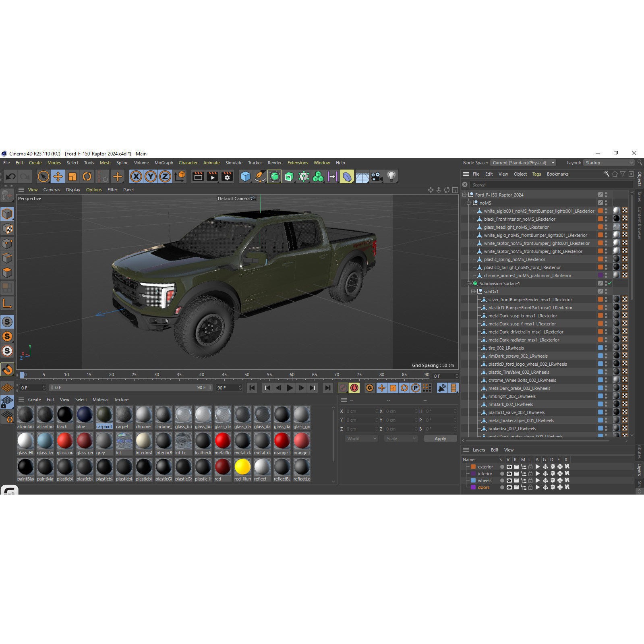Go to end of animation
This screenshot has height=644, width=644.
[328, 388]
